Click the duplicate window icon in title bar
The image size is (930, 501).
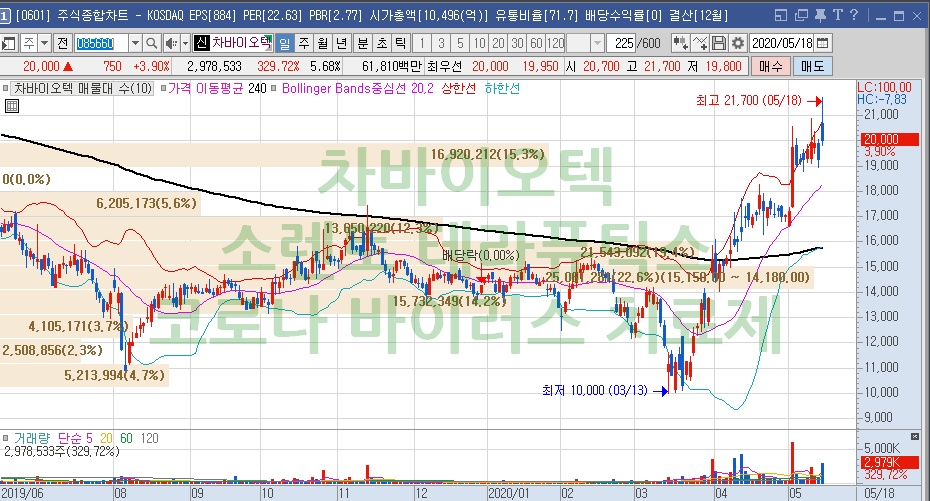point(801,15)
